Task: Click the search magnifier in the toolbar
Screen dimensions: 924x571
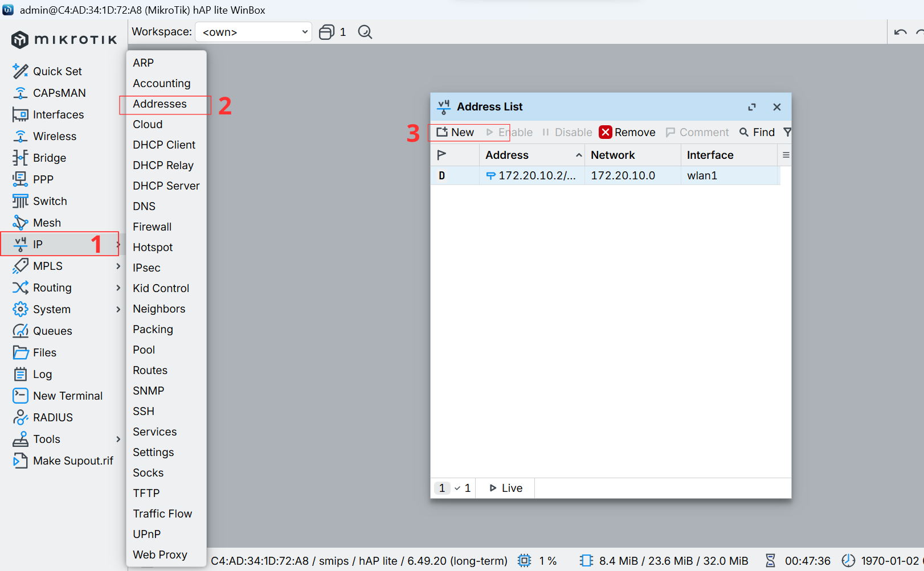Action: click(365, 32)
